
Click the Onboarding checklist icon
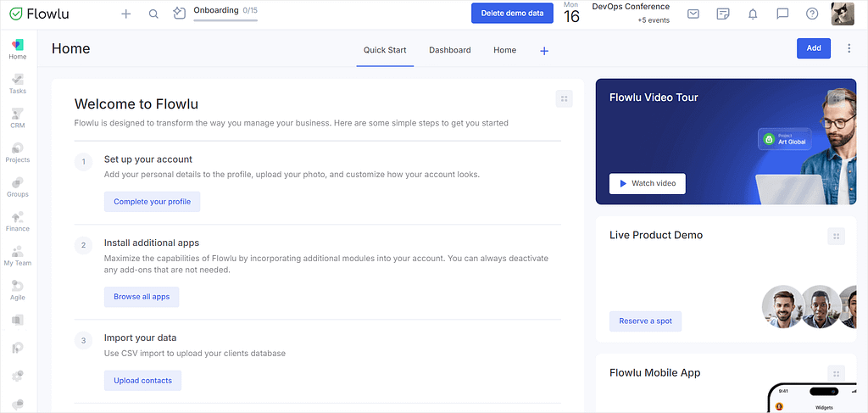(180, 14)
